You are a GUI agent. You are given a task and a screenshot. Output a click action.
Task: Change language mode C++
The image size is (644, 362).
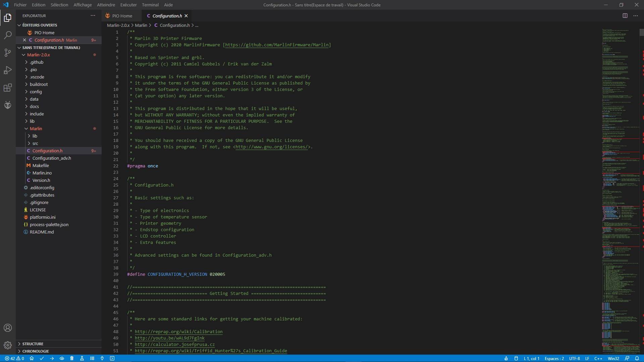pyautogui.click(x=598, y=358)
